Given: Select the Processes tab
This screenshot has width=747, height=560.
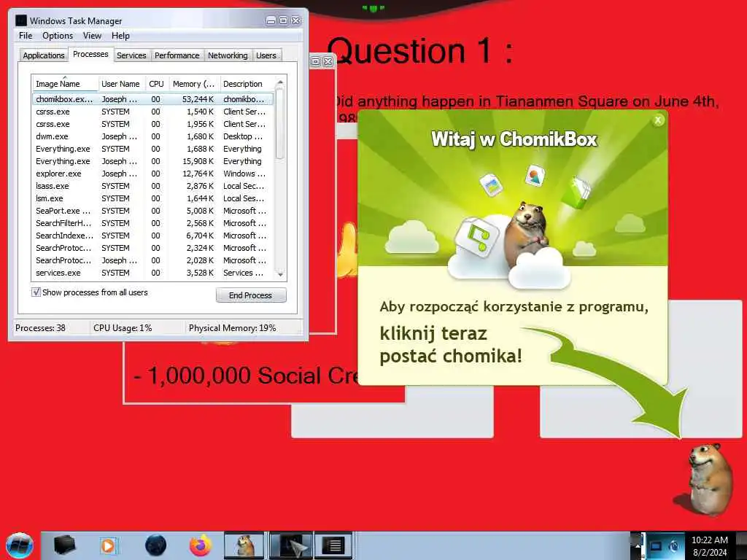Looking at the screenshot, I should click(90, 54).
